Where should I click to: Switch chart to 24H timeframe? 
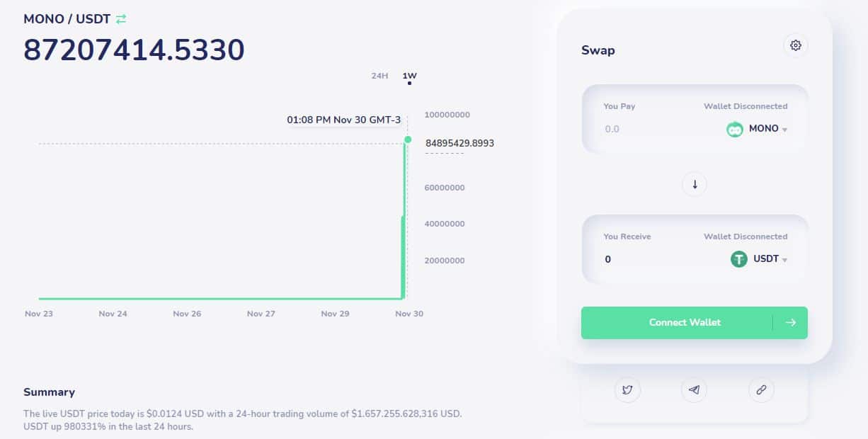point(379,76)
